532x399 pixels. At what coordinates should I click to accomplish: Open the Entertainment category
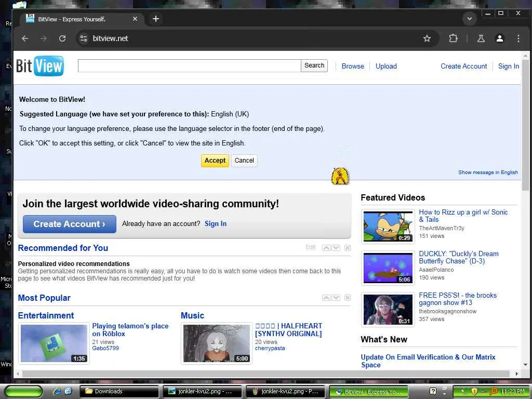tap(46, 315)
